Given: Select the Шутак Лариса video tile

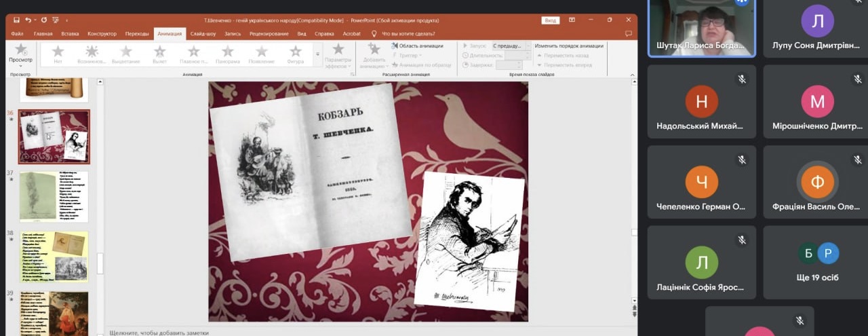Looking at the screenshot, I should tap(702, 28).
